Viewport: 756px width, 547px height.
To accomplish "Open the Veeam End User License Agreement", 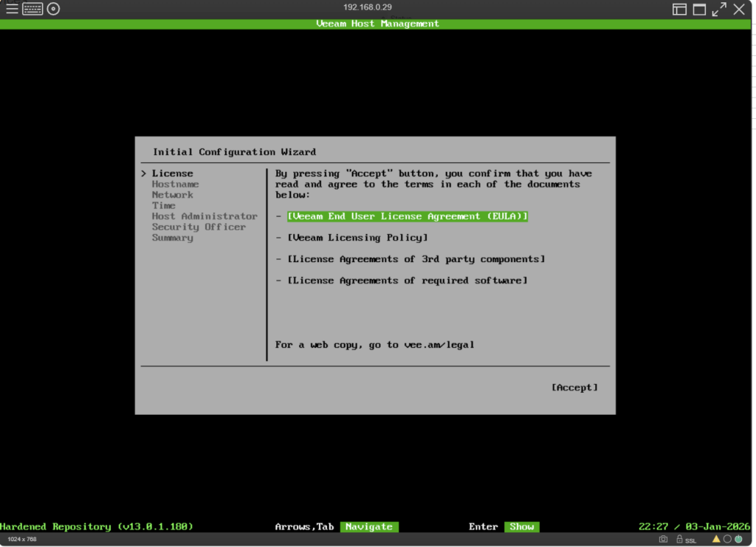I will 408,216.
